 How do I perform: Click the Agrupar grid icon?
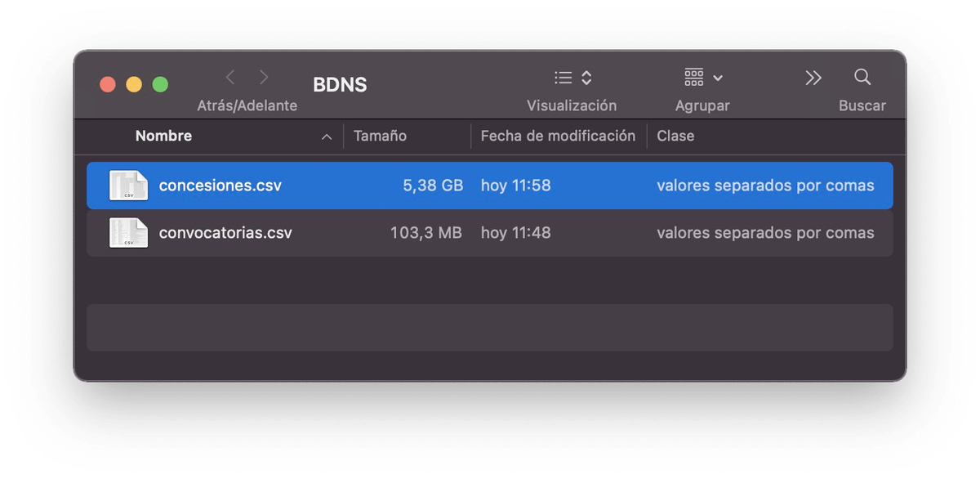693,78
